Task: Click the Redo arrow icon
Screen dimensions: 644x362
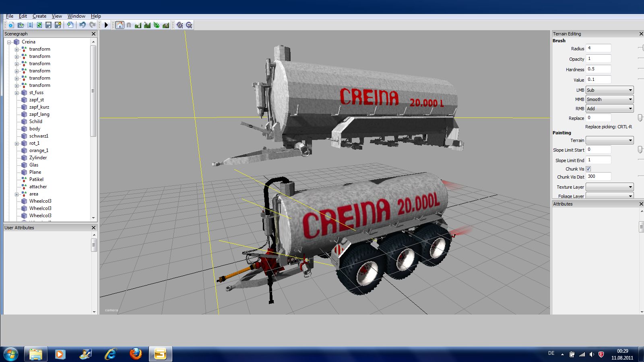Action: click(x=92, y=25)
